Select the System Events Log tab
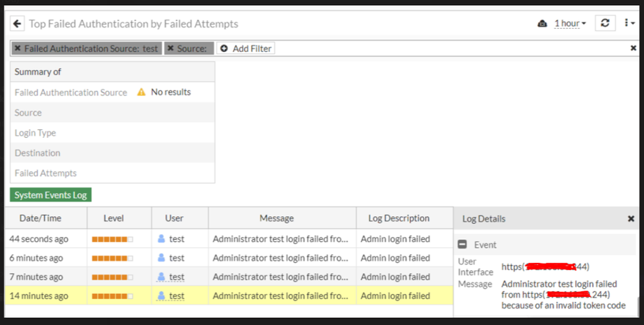Viewport: 644px width, 325px height. [x=51, y=195]
